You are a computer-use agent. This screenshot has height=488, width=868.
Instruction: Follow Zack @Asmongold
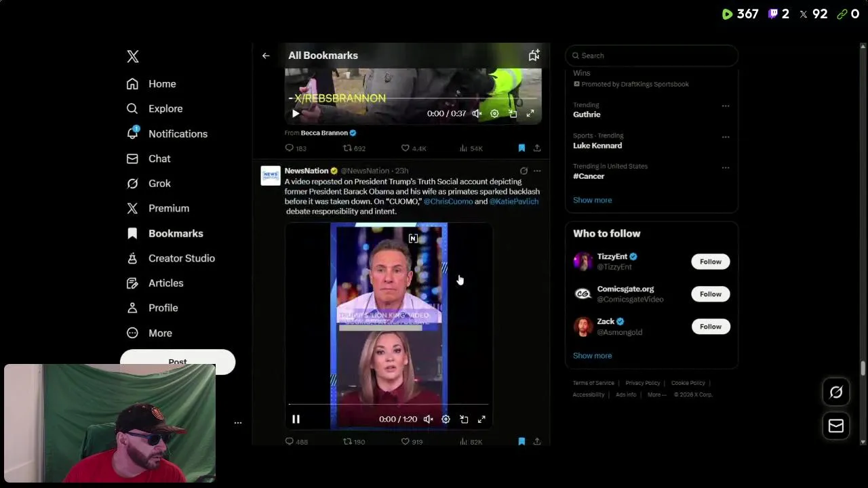(711, 327)
